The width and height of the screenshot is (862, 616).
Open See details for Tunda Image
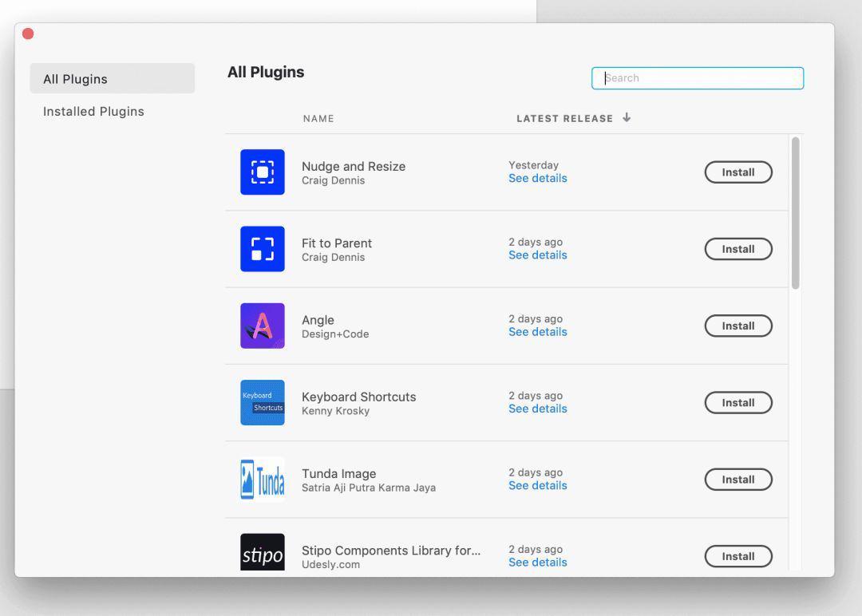coord(538,486)
